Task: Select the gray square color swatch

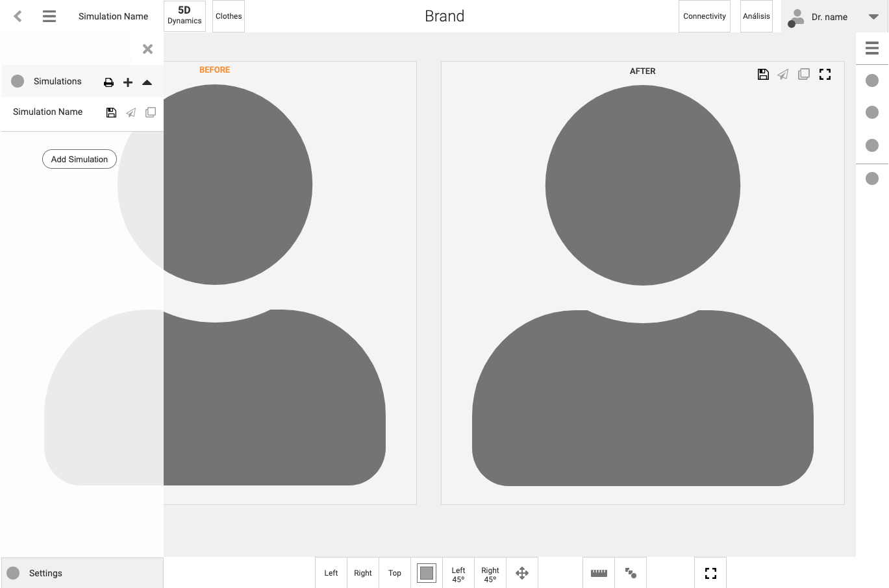Action: point(427,573)
